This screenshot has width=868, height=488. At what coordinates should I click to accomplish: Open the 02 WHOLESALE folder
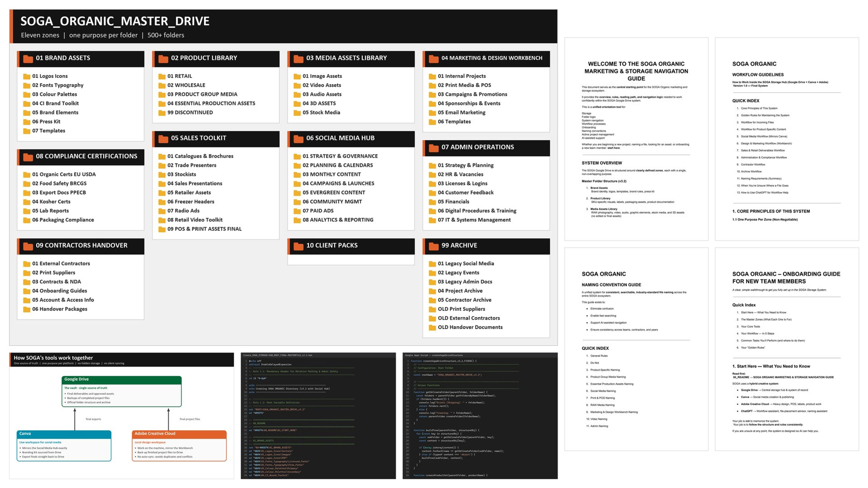(x=182, y=85)
